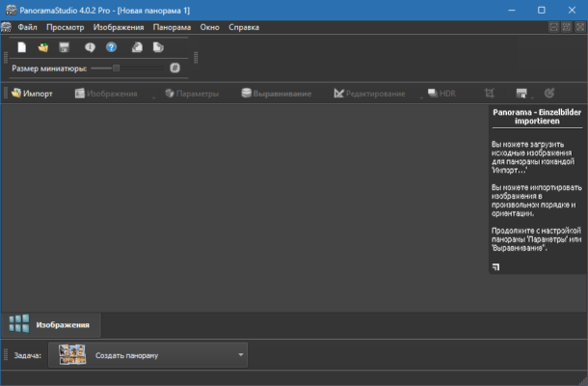Click the circular export icon at toolbar end
This screenshot has height=386, width=588.
(549, 93)
